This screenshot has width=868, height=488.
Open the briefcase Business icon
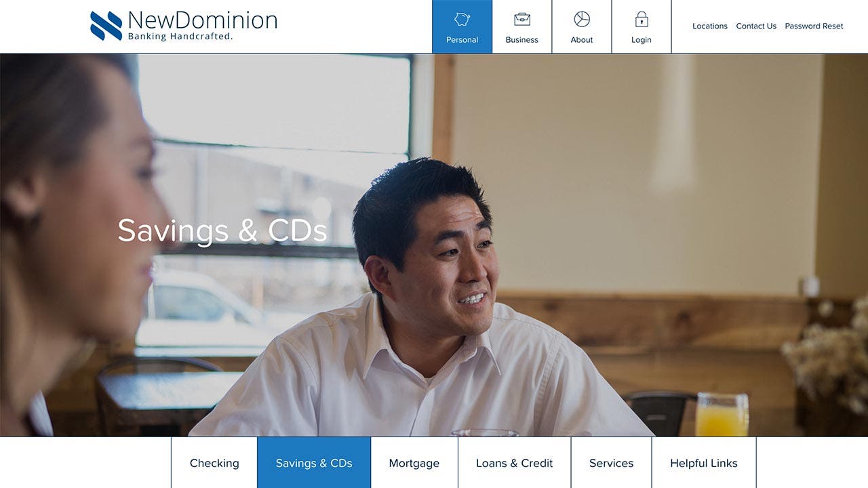(x=522, y=19)
